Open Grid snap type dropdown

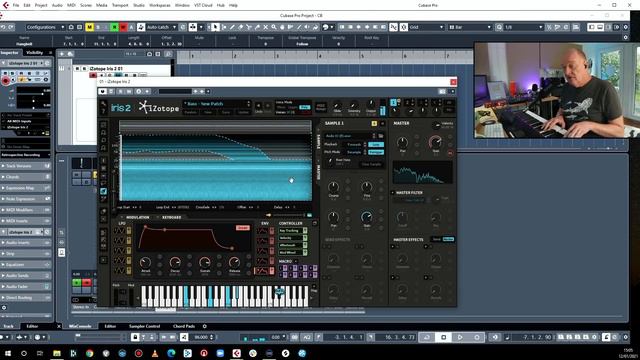pyautogui.click(x=426, y=27)
